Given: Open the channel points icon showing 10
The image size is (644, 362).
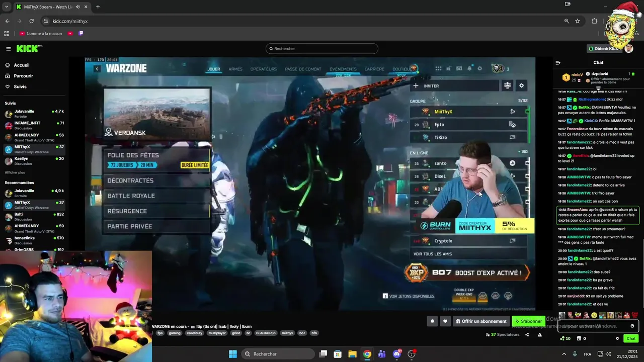Looking at the screenshot, I should click(x=566, y=338).
